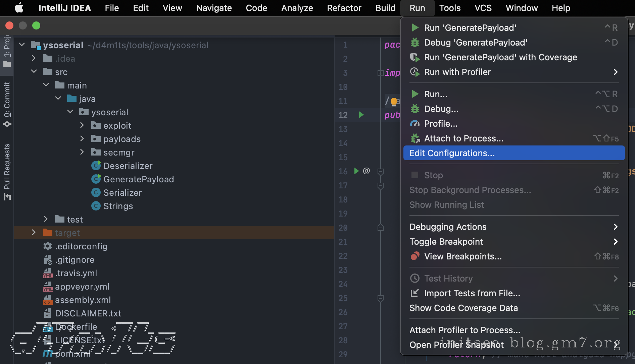Expand the target folder
635x364 pixels.
tap(34, 233)
